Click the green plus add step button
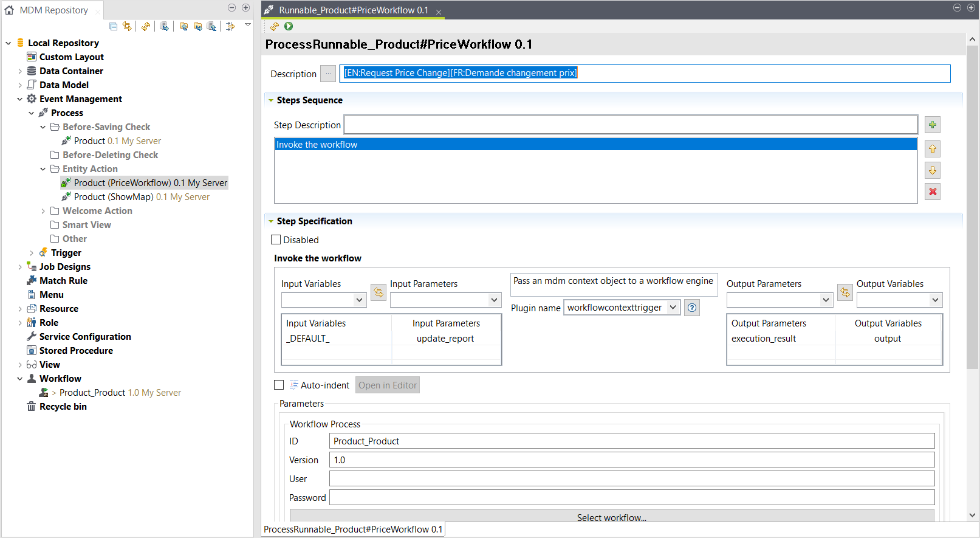The image size is (980, 538). (x=932, y=125)
